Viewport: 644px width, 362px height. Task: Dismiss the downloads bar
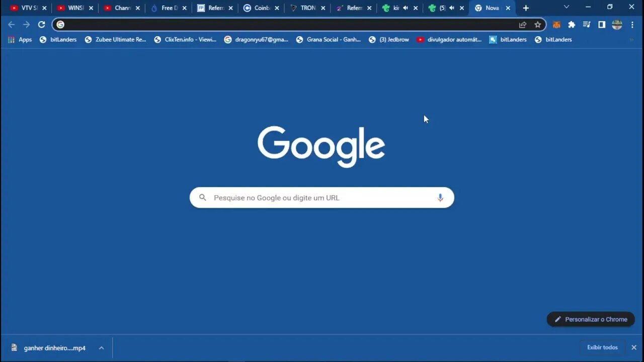[x=634, y=347]
